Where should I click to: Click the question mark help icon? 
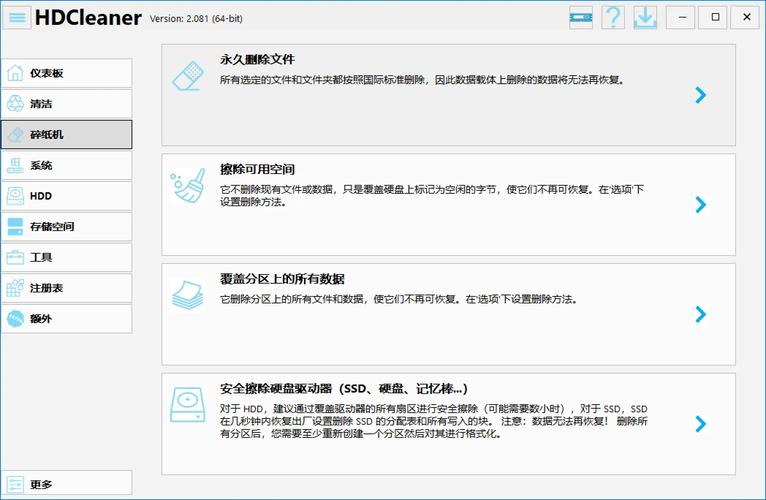click(613, 17)
